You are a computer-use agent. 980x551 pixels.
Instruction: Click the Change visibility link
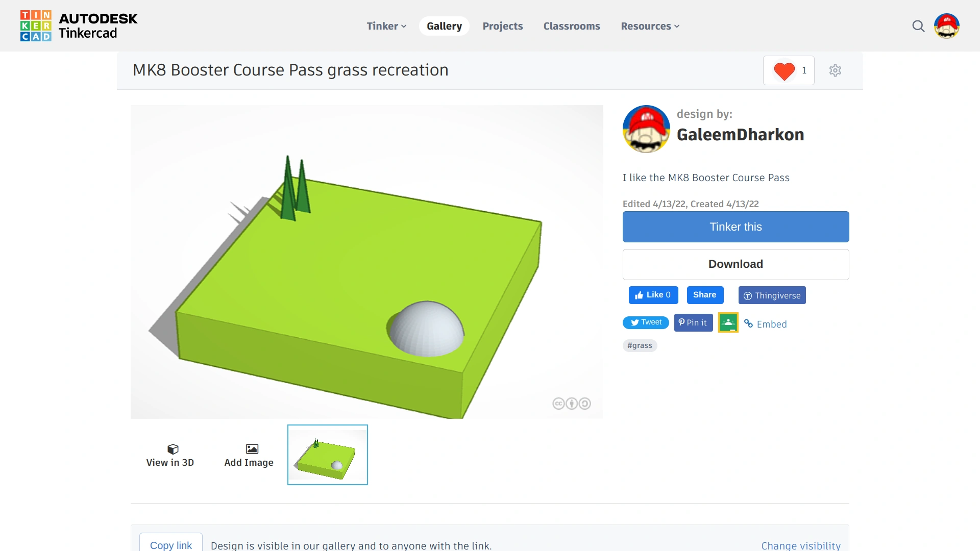[x=800, y=545]
